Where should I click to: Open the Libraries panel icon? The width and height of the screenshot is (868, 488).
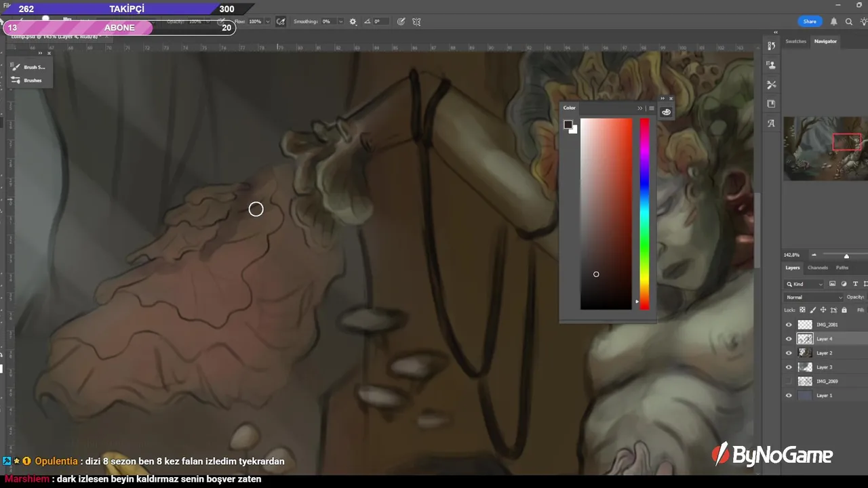(x=771, y=104)
